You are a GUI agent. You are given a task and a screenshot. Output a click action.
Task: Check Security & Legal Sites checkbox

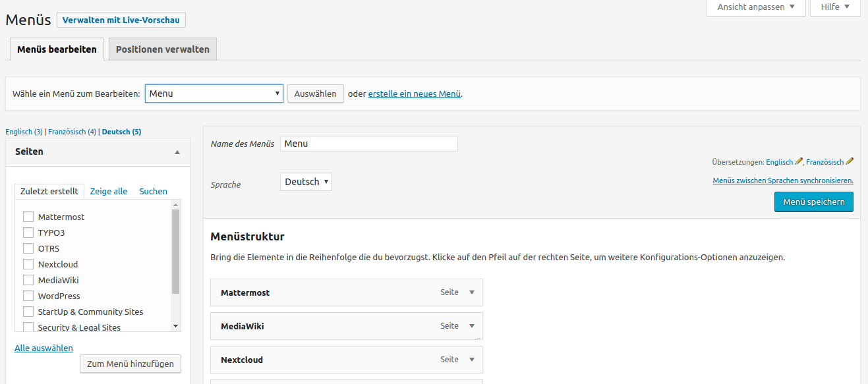[x=28, y=327]
